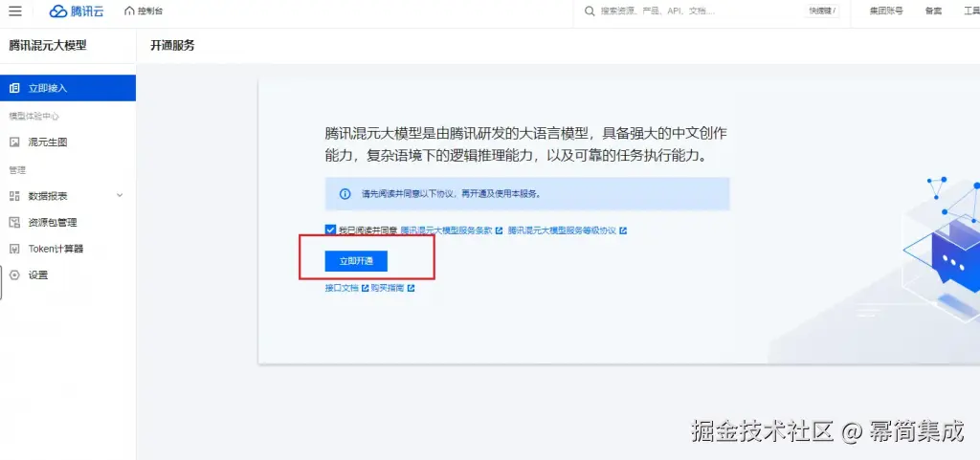The height and width of the screenshot is (460, 980).
Task: Open the 腾讯混元大模型服务等级协议 link
Action: click(x=562, y=230)
